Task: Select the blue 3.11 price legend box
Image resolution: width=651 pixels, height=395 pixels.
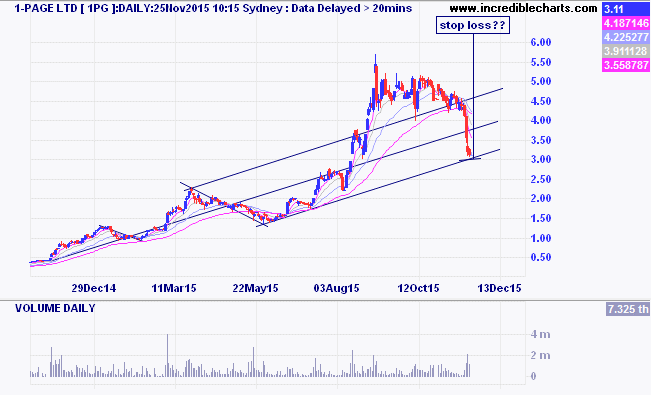Action: click(x=626, y=9)
